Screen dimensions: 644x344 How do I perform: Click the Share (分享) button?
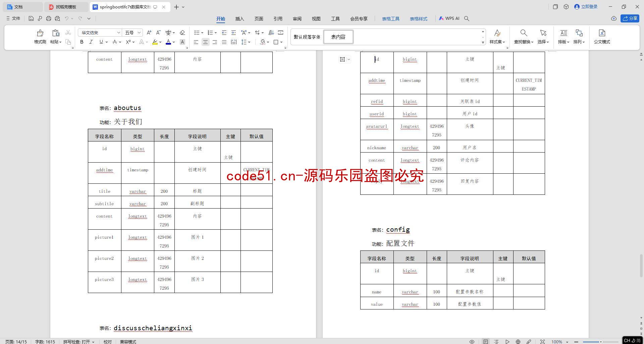630,18
